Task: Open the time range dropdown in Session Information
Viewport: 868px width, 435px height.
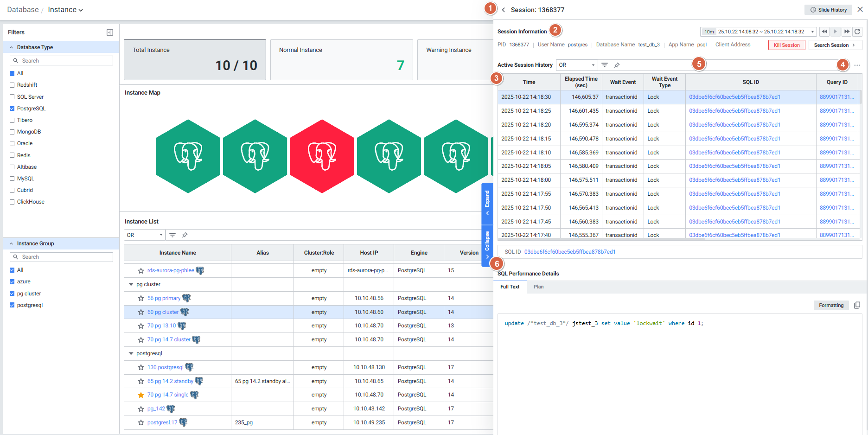Action: pos(758,32)
